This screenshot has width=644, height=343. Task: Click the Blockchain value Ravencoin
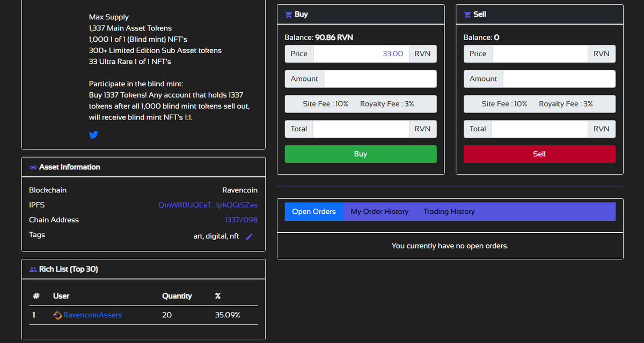point(240,190)
